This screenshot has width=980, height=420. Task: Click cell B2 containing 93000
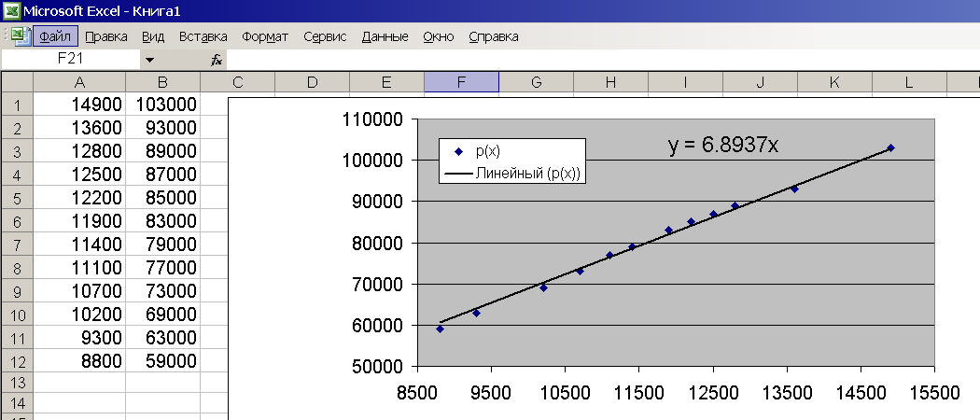click(x=163, y=128)
